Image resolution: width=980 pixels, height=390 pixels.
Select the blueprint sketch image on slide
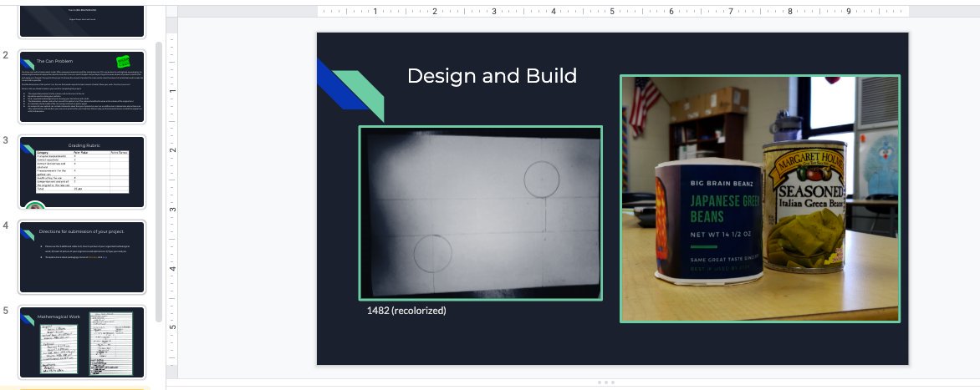(x=480, y=213)
